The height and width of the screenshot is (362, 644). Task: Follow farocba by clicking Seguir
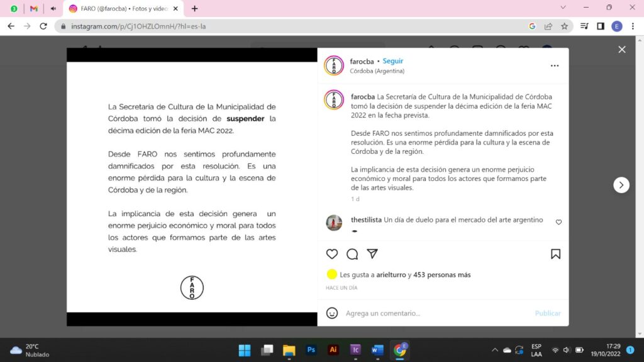point(393,61)
